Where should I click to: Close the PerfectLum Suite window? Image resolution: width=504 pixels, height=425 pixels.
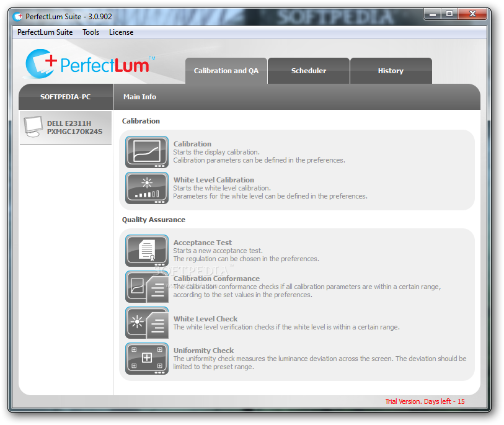click(472, 14)
